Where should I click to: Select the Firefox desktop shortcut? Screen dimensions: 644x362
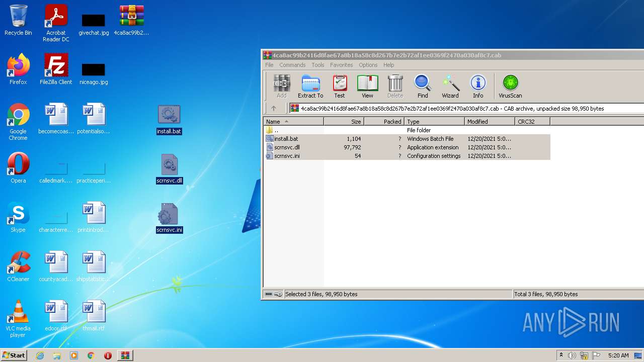point(18,69)
